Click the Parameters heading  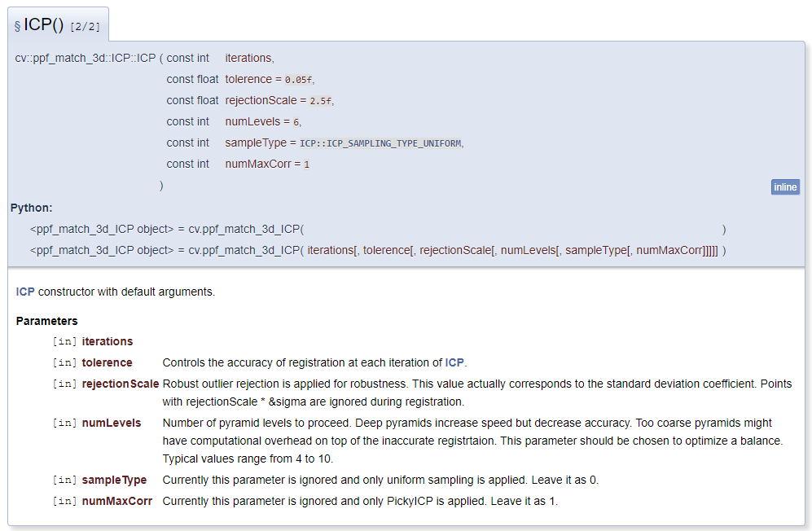tap(46, 321)
